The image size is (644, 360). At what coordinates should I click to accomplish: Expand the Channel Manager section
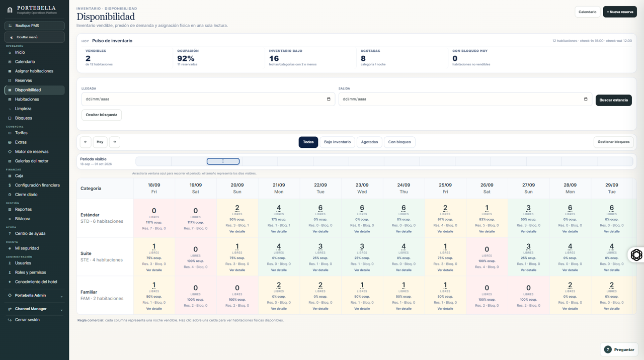[34, 309]
